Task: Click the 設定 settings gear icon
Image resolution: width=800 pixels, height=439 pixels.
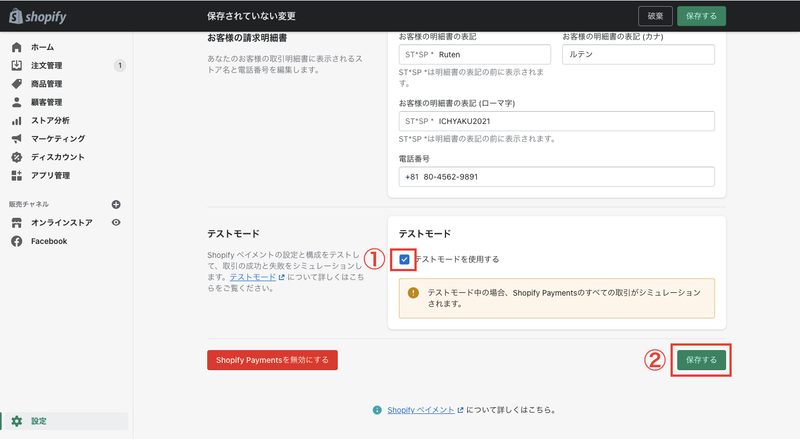Action: pos(16,421)
